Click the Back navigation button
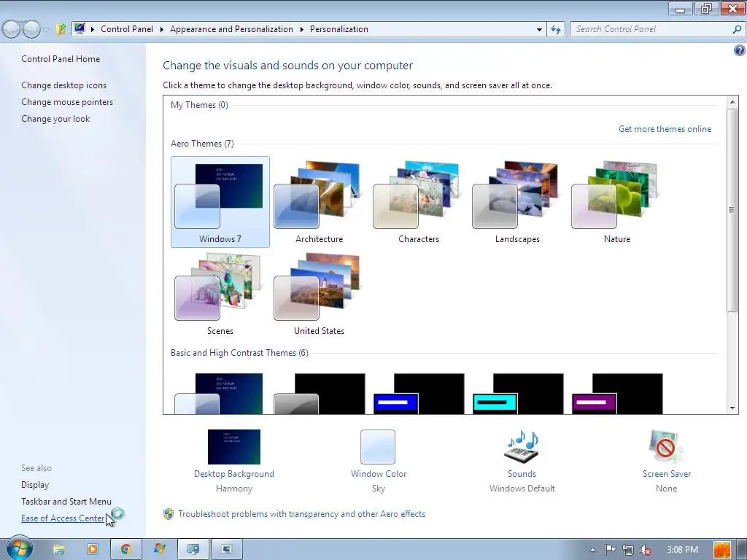 12,29
